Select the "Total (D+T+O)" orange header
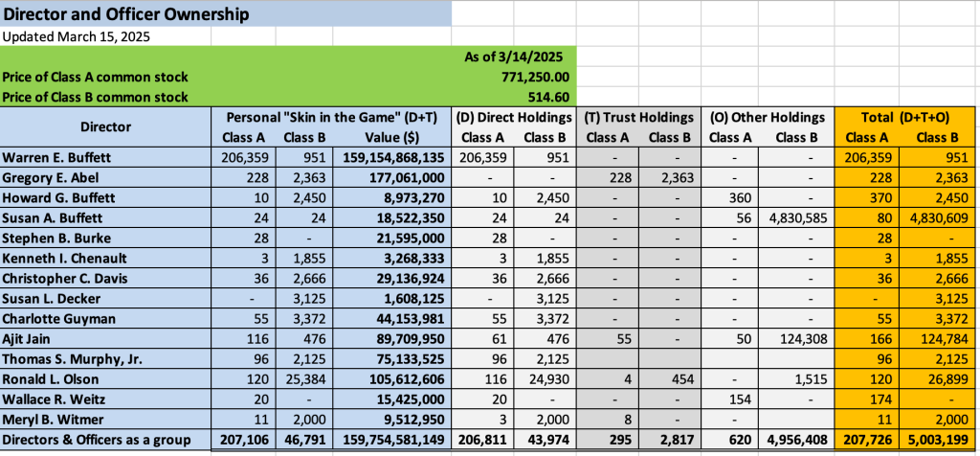Viewport: 980px width, 456px height. pos(906,117)
